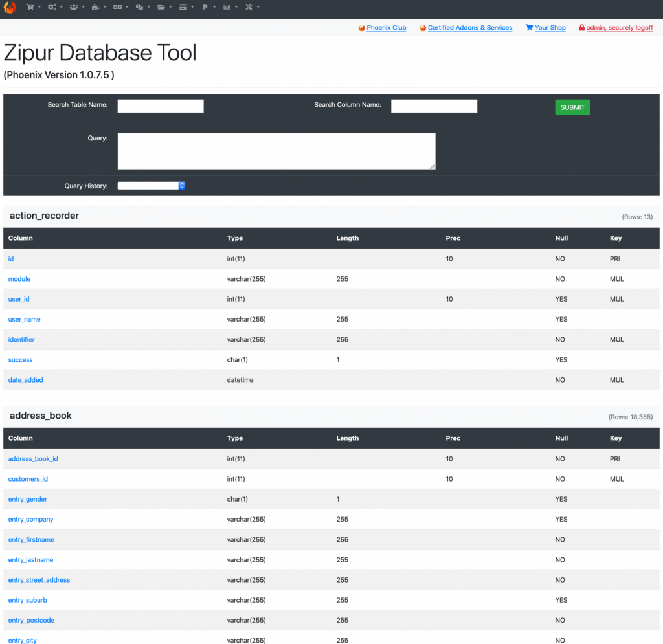Image resolution: width=663 pixels, height=644 pixels.
Task: Open the id column link in action_recorder
Action: pyautogui.click(x=11, y=259)
